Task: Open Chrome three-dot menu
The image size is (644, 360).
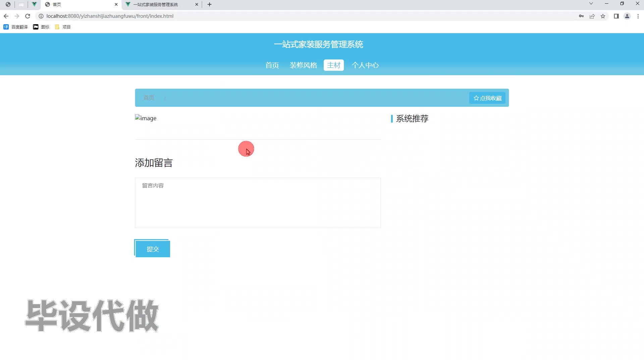Action: 638,16
